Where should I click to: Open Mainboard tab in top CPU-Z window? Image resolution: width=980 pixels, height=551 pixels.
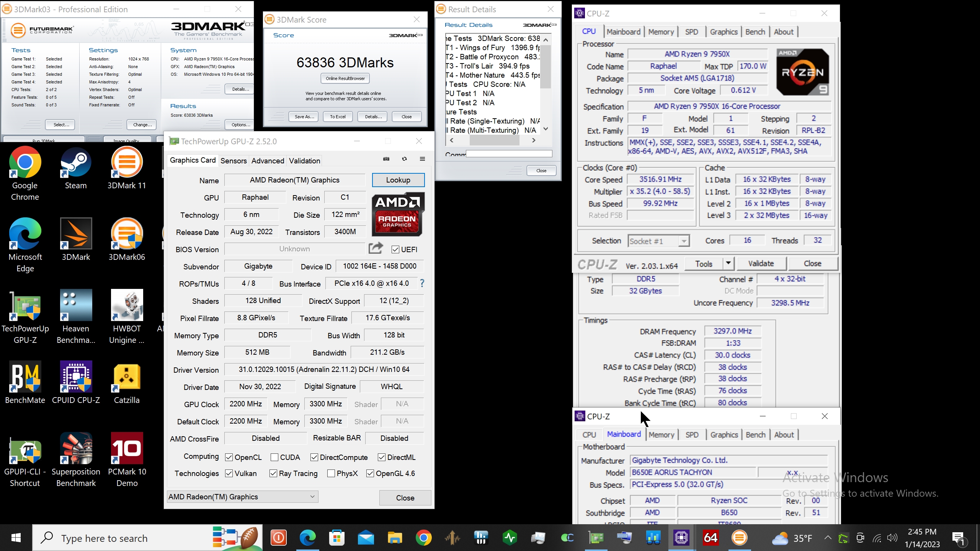623,32
